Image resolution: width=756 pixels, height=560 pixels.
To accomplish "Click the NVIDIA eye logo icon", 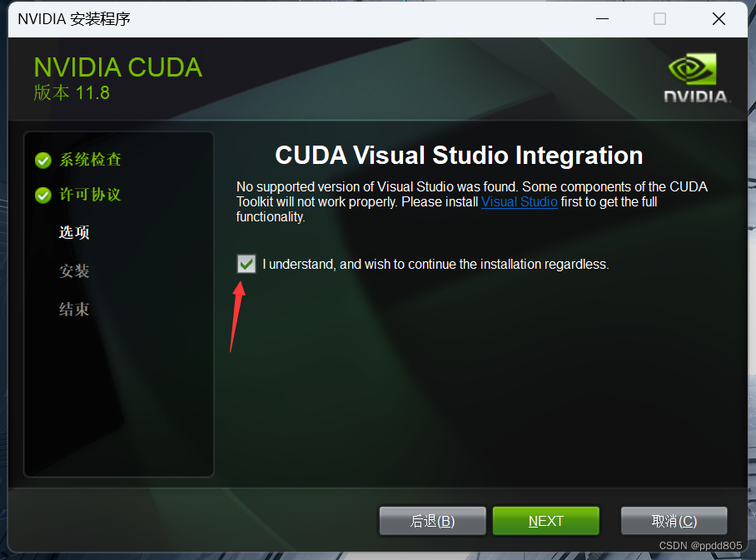I will point(693,69).
